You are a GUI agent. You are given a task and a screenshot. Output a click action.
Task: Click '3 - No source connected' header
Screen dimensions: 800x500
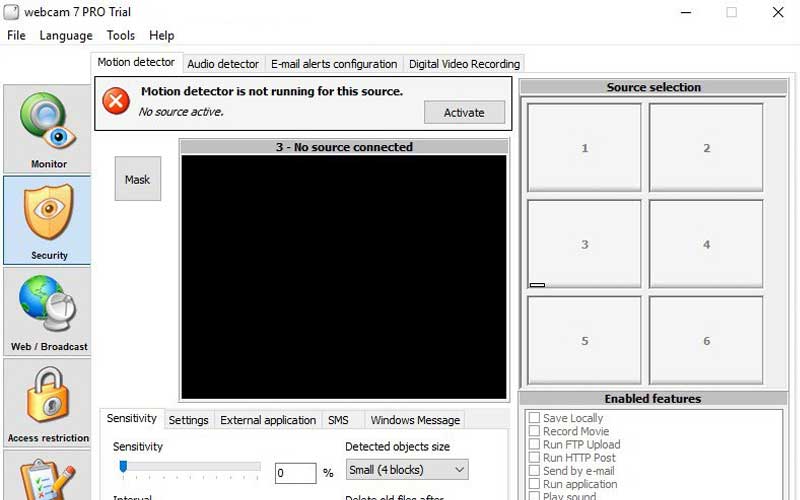344,147
